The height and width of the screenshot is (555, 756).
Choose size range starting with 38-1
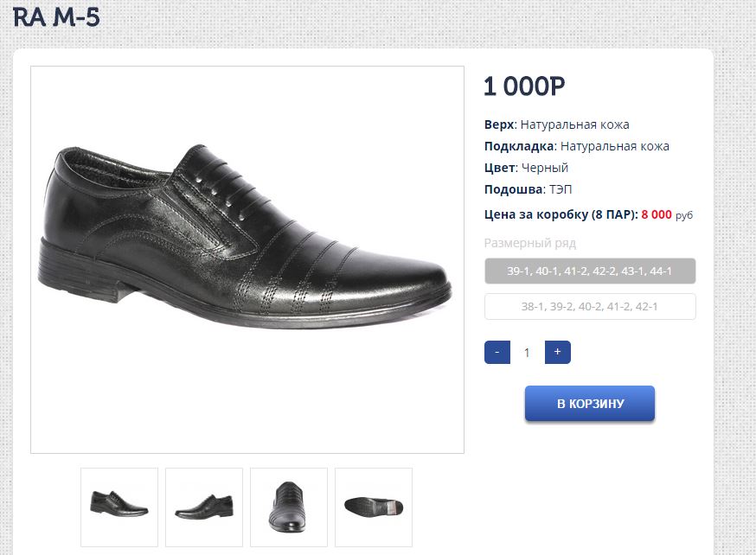click(590, 307)
